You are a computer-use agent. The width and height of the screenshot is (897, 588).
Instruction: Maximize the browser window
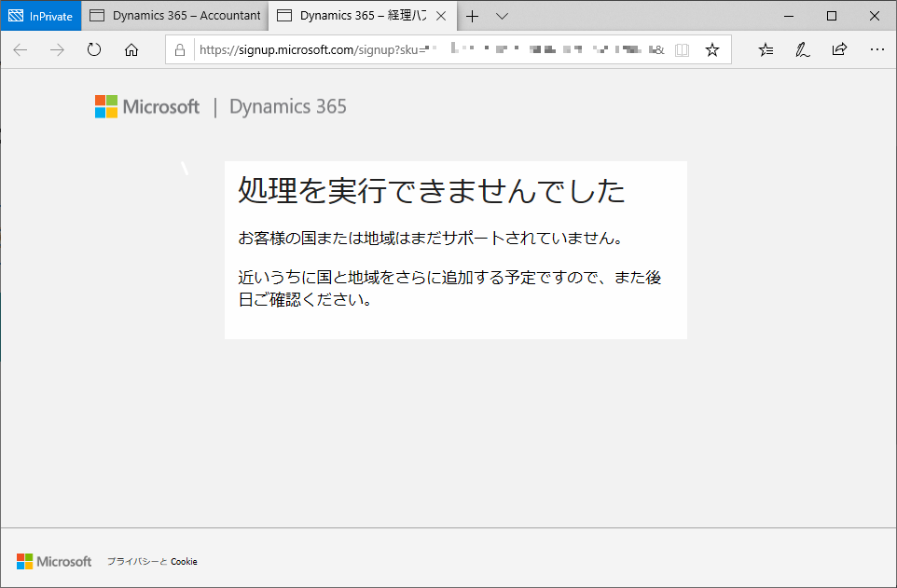(x=832, y=17)
